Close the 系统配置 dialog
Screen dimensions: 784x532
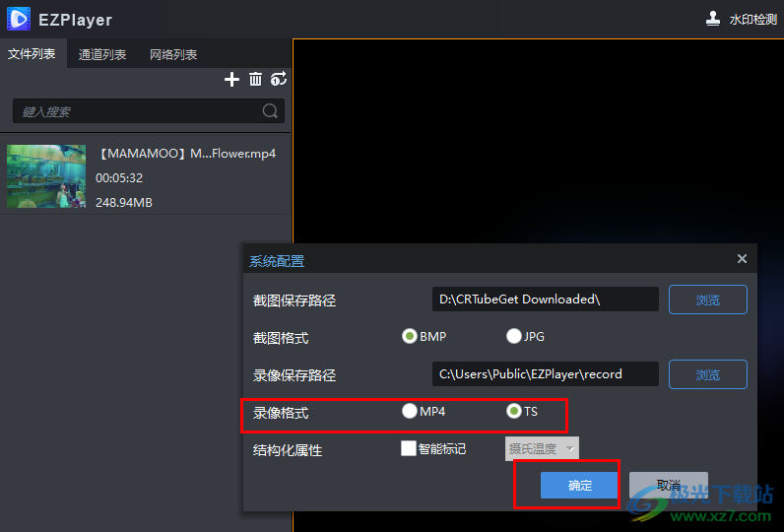tap(742, 258)
